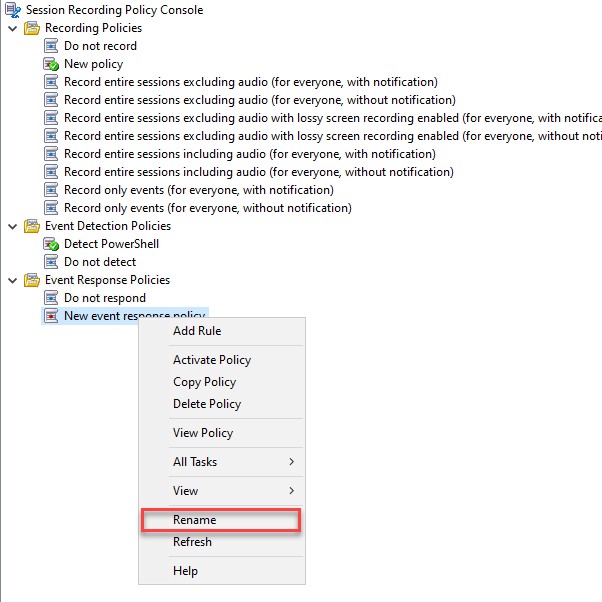This screenshot has width=602, height=602.
Task: Click the Do not record policy icon
Action: tap(51, 46)
